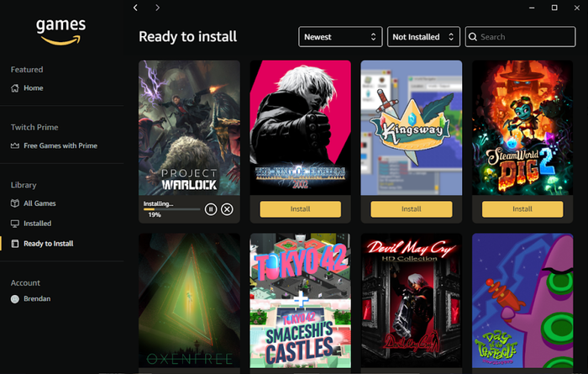
Task: Click the Twitch Prime section label
Action: coord(34,127)
